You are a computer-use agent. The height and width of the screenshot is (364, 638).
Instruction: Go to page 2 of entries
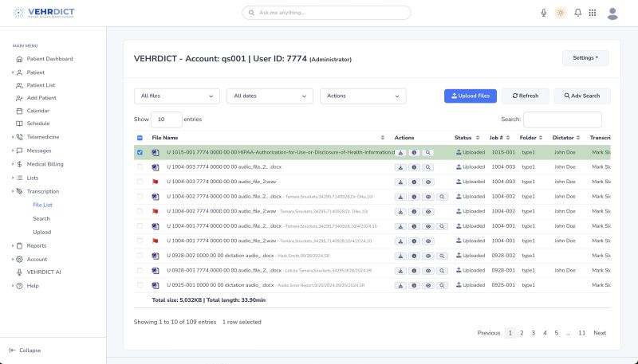tap(522, 333)
